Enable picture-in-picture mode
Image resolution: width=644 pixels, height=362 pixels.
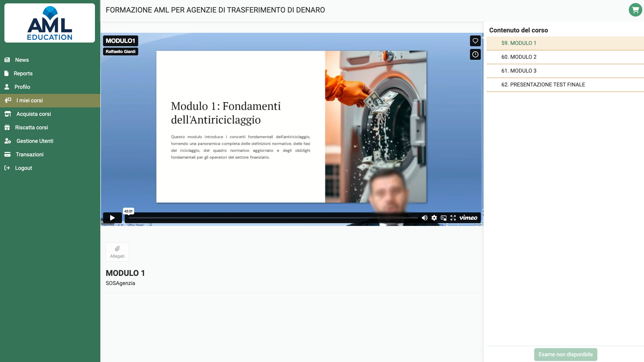tap(443, 218)
